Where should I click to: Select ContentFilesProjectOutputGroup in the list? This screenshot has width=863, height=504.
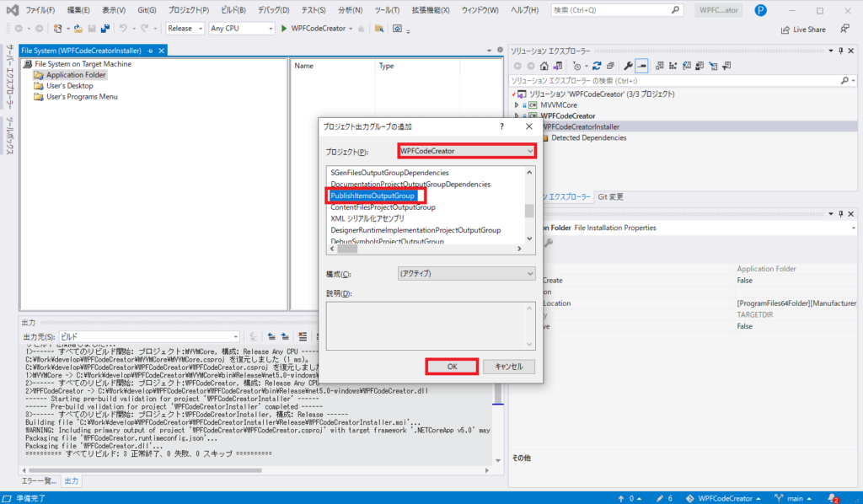coord(383,207)
